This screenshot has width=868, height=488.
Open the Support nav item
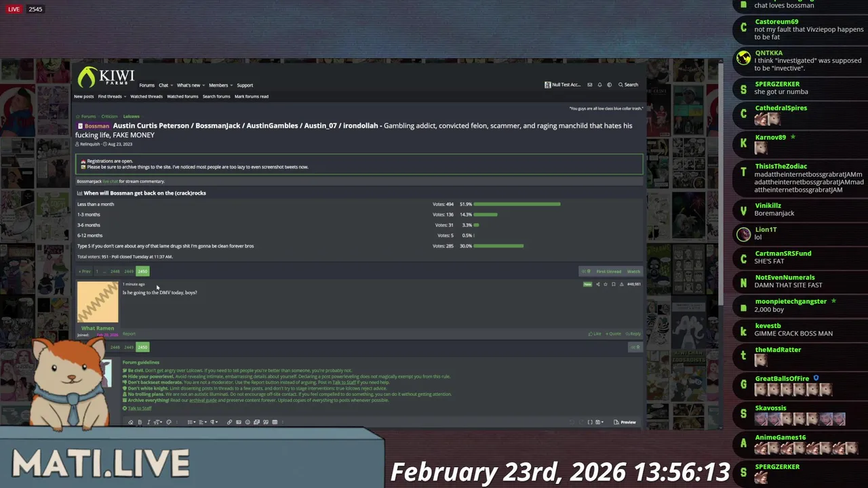[x=245, y=85]
